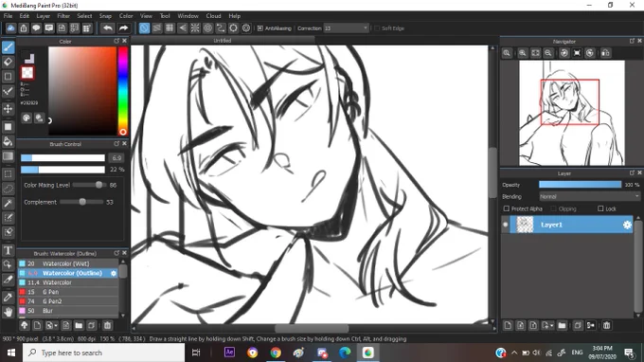Select the G Pen2 brush
Screen dimensions: 644x362
tap(68, 301)
